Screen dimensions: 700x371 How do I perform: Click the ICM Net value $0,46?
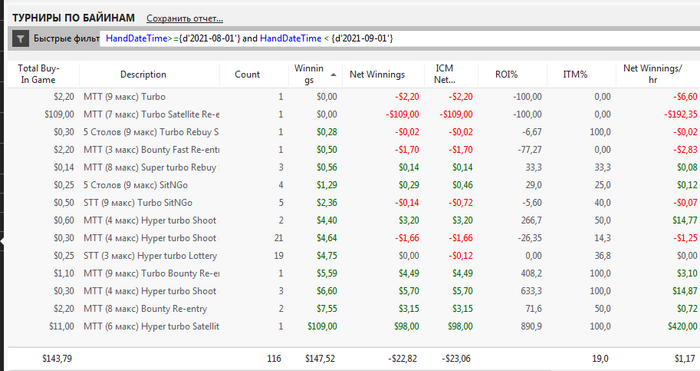(x=462, y=185)
